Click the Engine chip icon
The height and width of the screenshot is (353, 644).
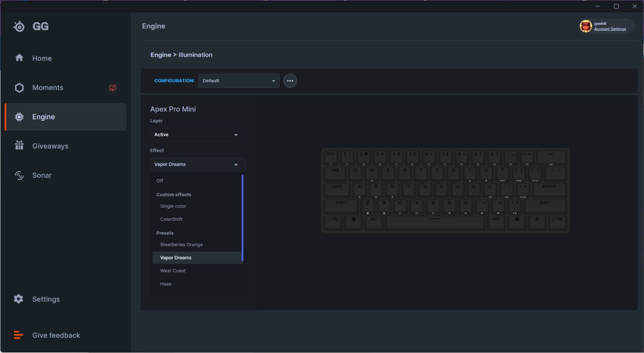tap(19, 117)
